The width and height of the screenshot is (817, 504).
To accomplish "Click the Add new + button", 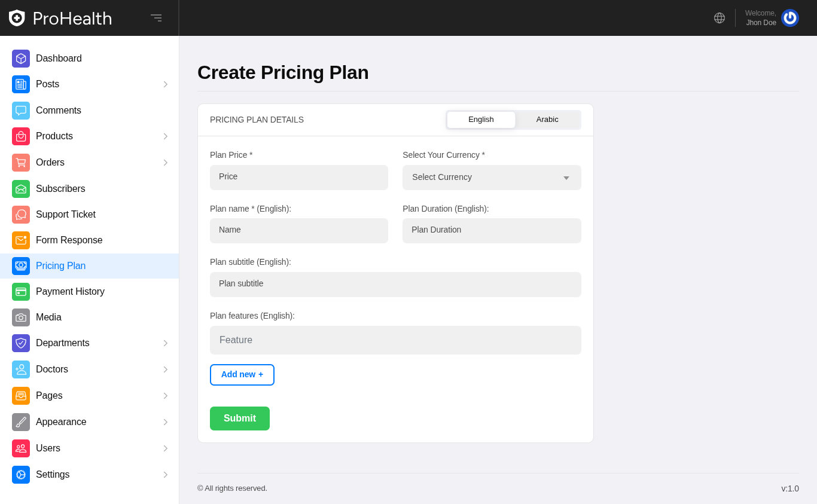I will [x=242, y=375].
